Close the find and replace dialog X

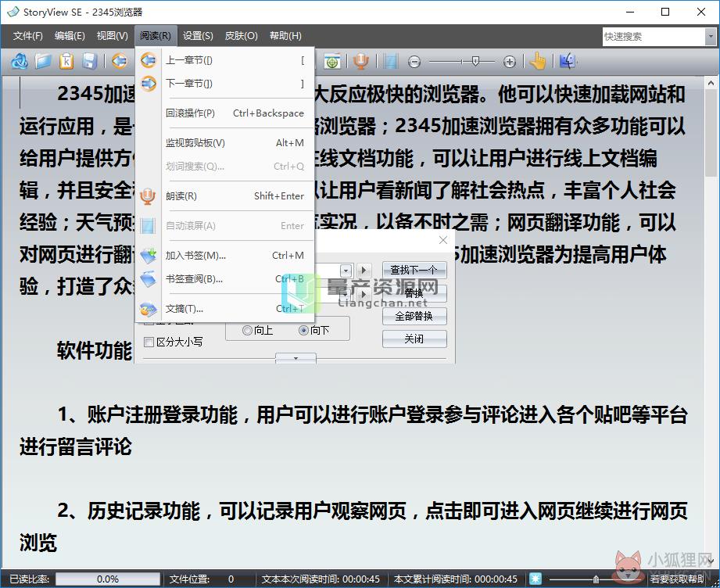443,240
